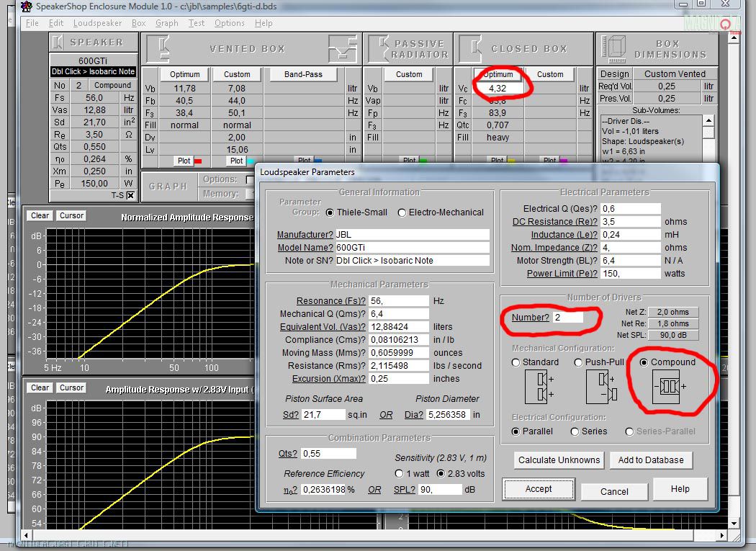The width and height of the screenshot is (756, 551).
Task: Click the Manufacturer? label link
Action: click(305, 235)
